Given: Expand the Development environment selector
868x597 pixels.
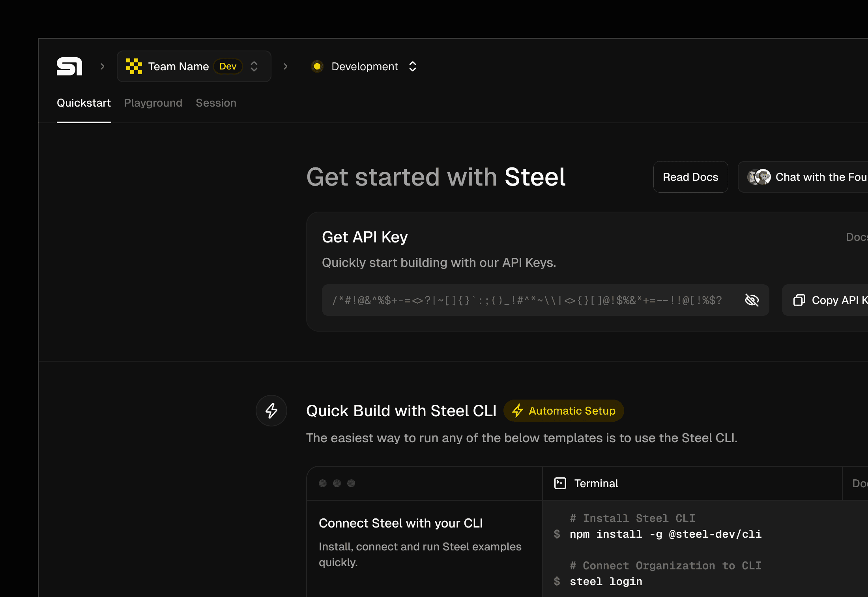Looking at the screenshot, I should (413, 66).
